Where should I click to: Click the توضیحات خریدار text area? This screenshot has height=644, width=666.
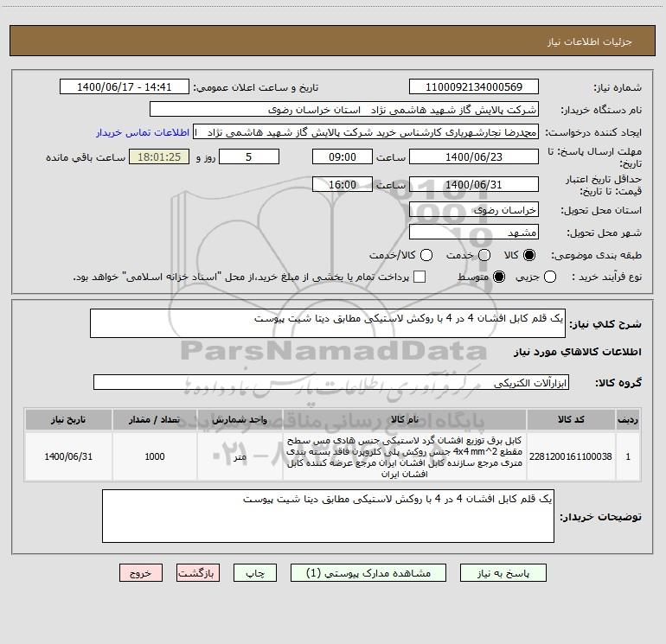(328, 516)
